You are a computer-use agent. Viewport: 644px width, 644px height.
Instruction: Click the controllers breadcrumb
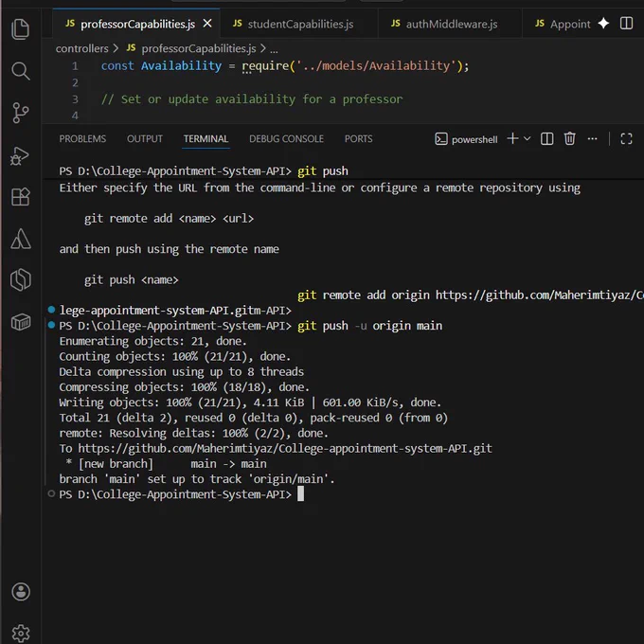tap(81, 48)
